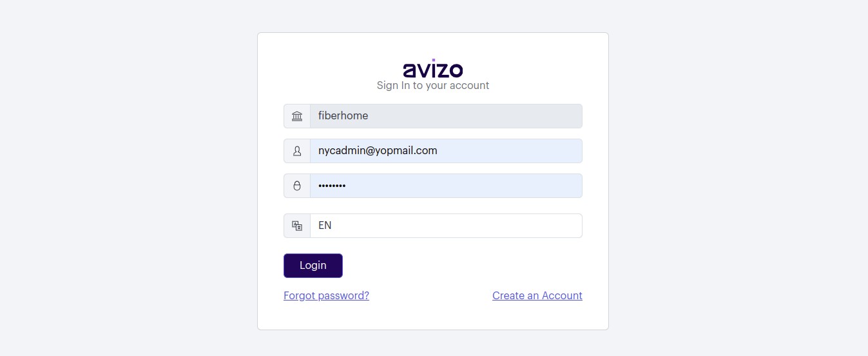Screen dimensions: 868x356
Task: Click the padlock icon beside password field
Action: pyautogui.click(x=297, y=186)
